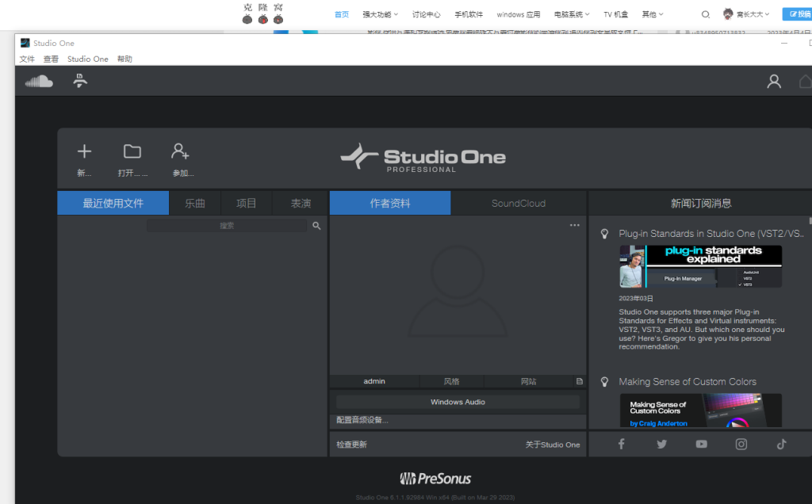Image resolution: width=812 pixels, height=504 pixels.
Task: Switch to 项目 tab
Action: tap(246, 203)
